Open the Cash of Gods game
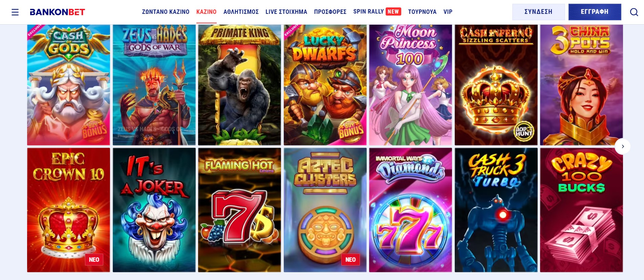Image resolution: width=644 pixels, height=280 pixels. pyautogui.click(x=68, y=85)
